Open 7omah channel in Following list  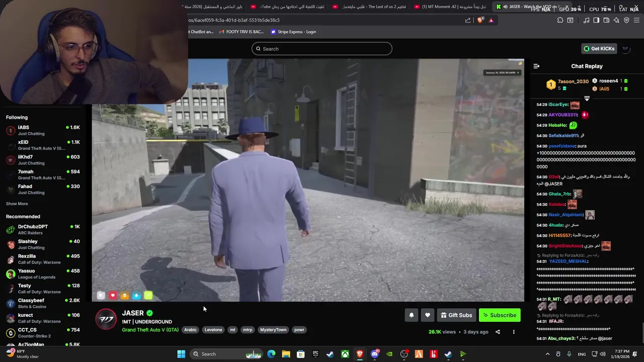43,174
